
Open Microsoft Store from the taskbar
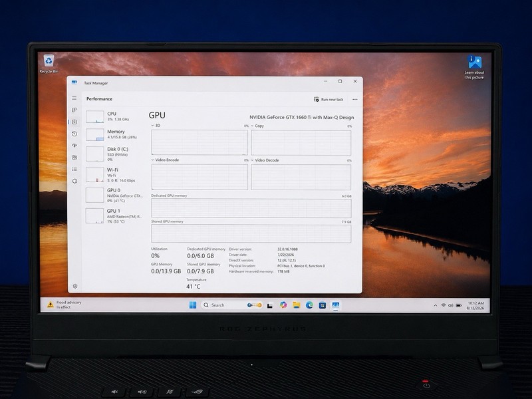pyautogui.click(x=323, y=305)
